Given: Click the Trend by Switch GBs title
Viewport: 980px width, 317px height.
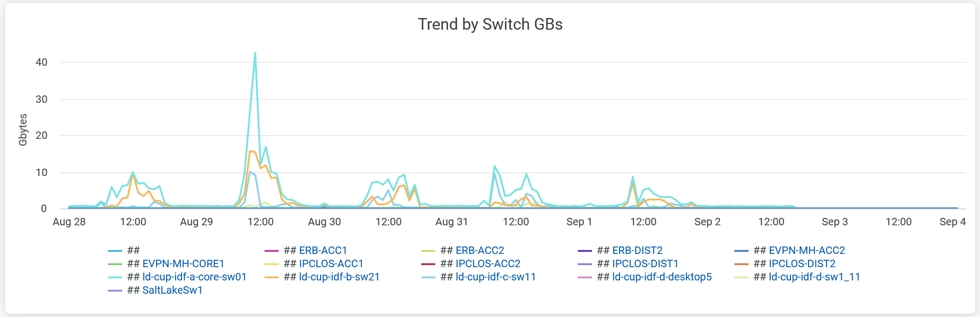Looking at the screenshot, I should coord(490,24).
